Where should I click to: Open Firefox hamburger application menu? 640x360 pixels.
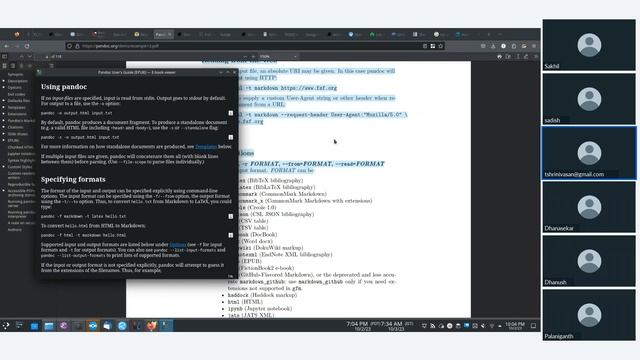pyautogui.click(x=534, y=46)
